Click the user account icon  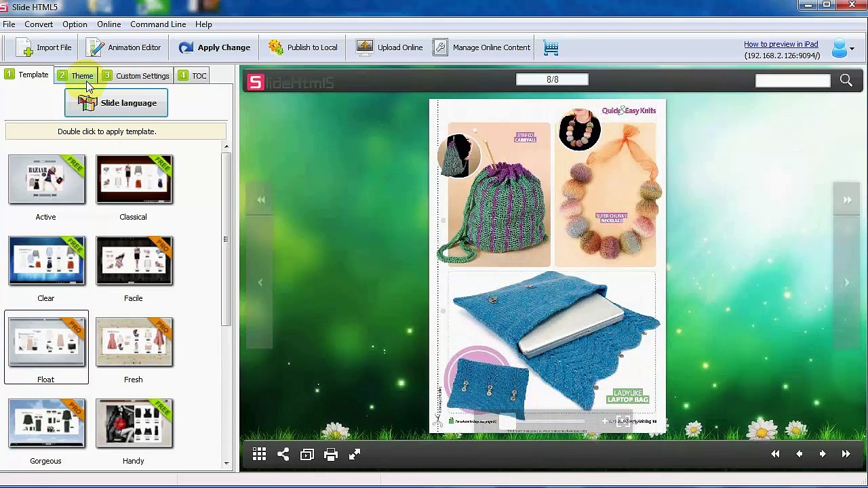click(x=840, y=48)
